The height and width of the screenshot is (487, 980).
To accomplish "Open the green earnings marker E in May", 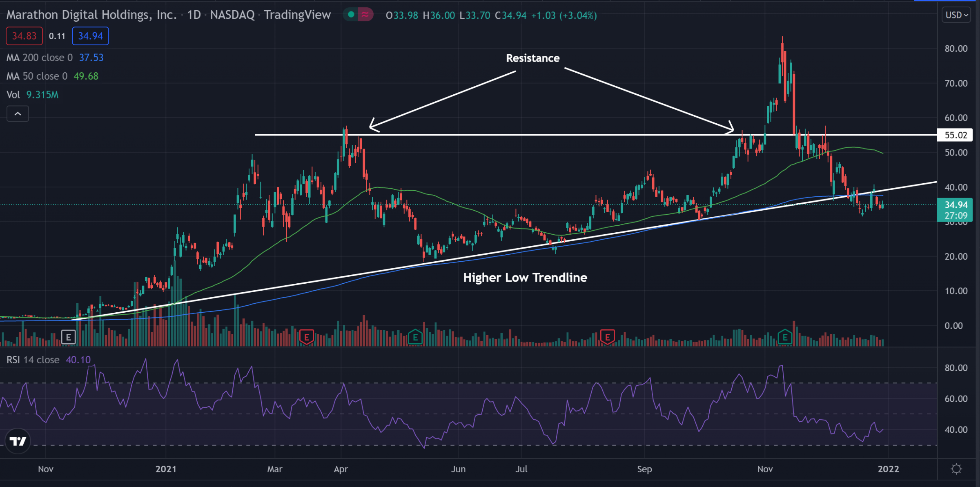I will click(x=415, y=338).
